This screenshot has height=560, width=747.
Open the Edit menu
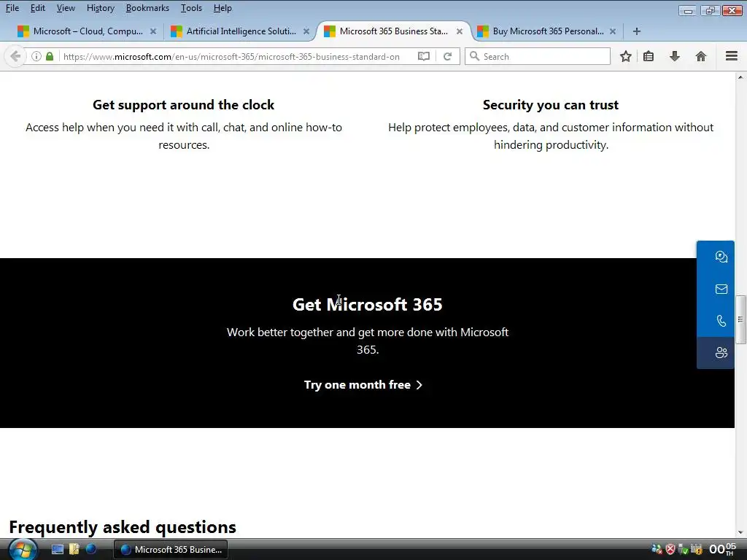coord(38,8)
